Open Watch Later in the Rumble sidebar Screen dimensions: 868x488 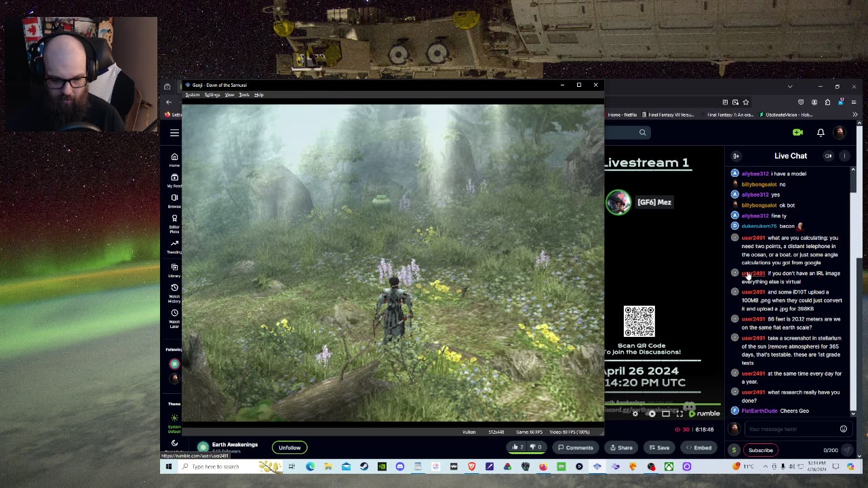(174, 319)
